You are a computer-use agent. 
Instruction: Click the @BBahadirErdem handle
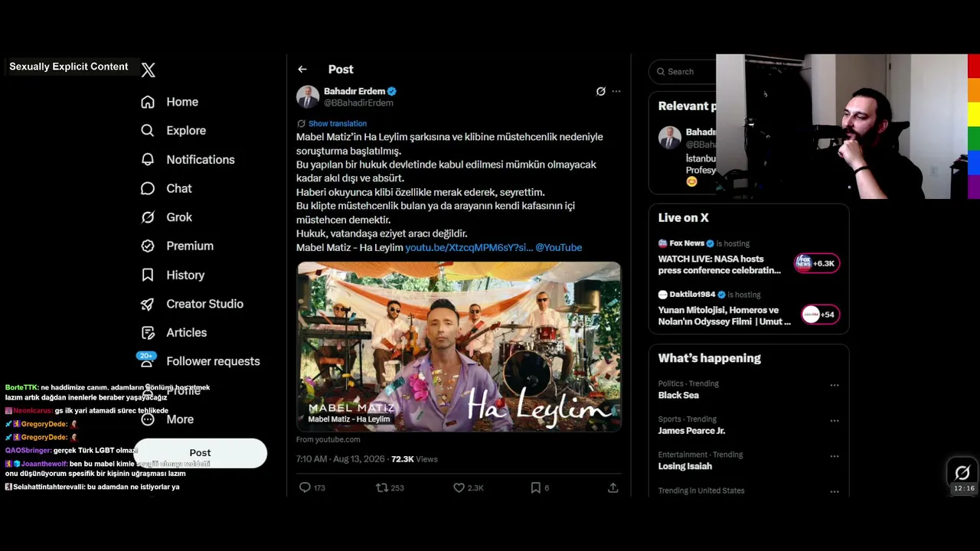click(358, 103)
